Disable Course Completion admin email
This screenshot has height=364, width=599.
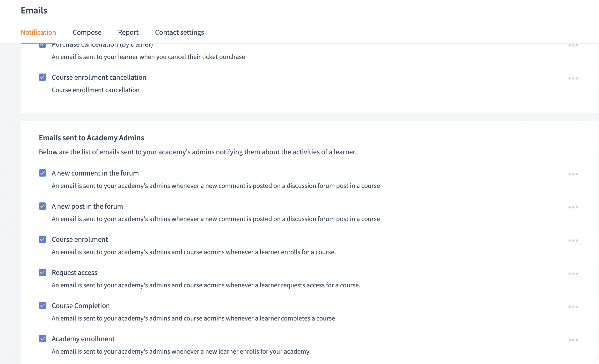[x=42, y=305]
